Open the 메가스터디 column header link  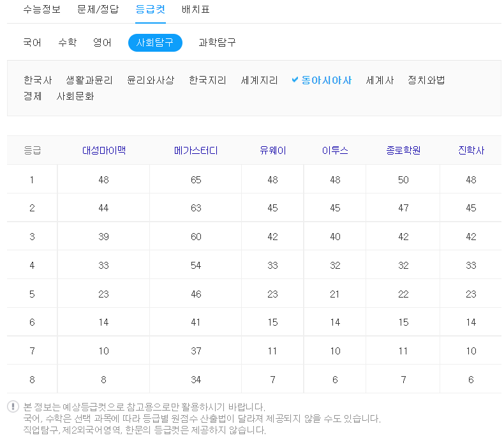[196, 150]
